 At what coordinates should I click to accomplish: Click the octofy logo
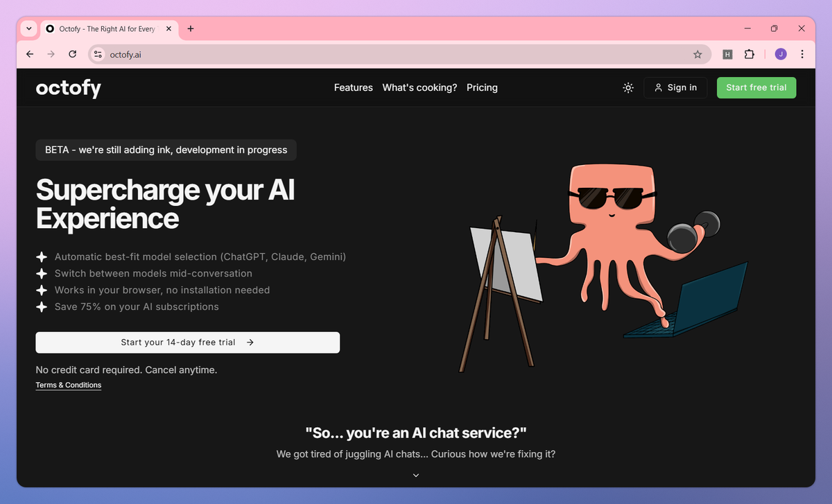pos(69,88)
